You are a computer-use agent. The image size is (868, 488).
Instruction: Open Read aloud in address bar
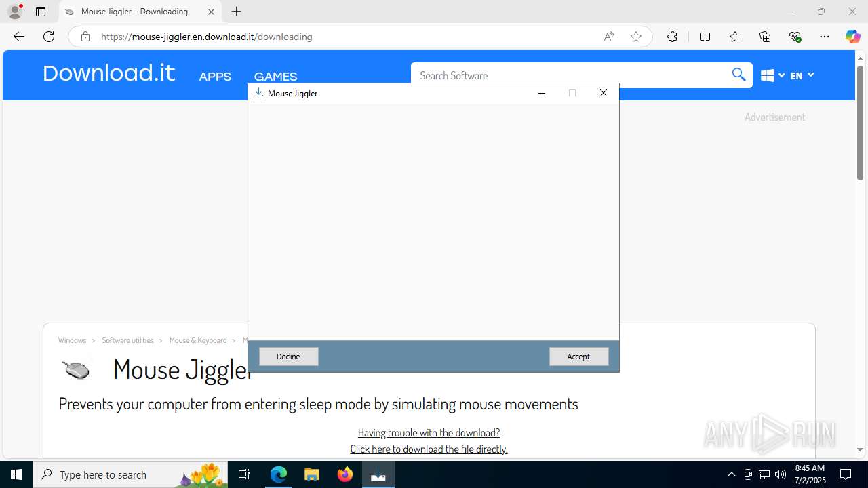[x=609, y=37]
